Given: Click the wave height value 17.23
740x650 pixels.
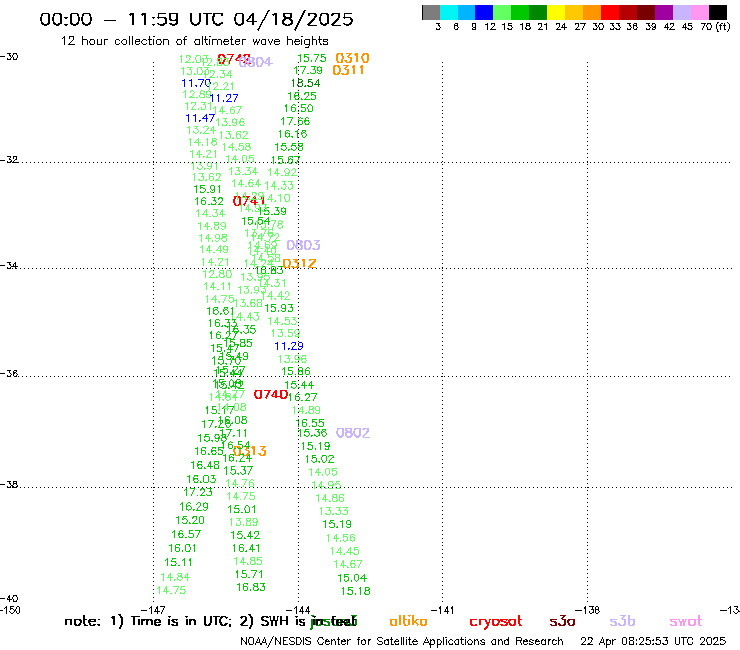Looking at the screenshot, I should tap(198, 492).
